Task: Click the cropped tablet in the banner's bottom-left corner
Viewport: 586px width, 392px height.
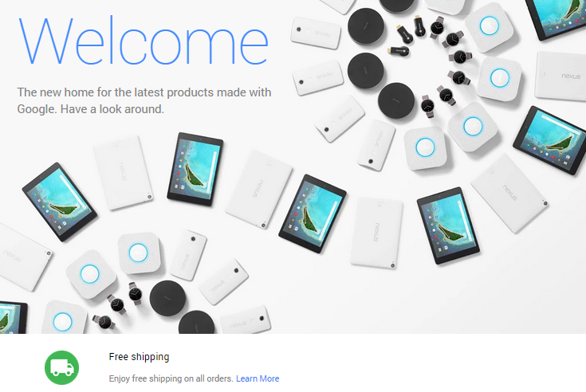Action: (13, 317)
